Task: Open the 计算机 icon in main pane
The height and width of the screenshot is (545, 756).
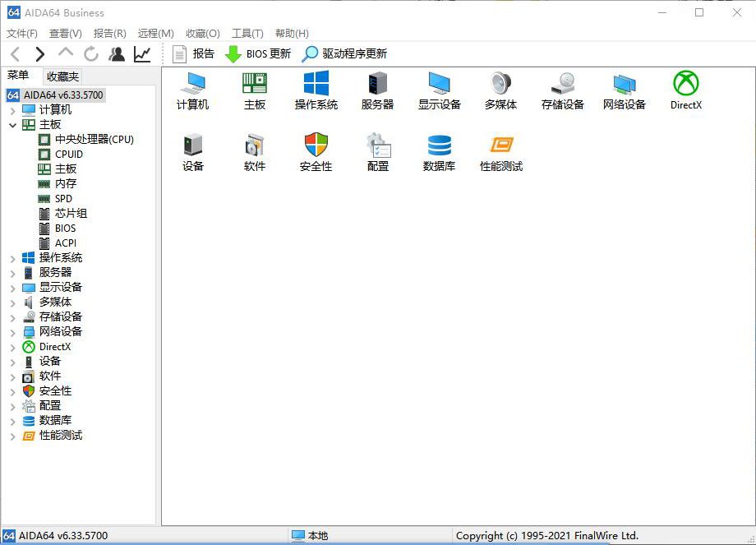Action: [x=193, y=90]
